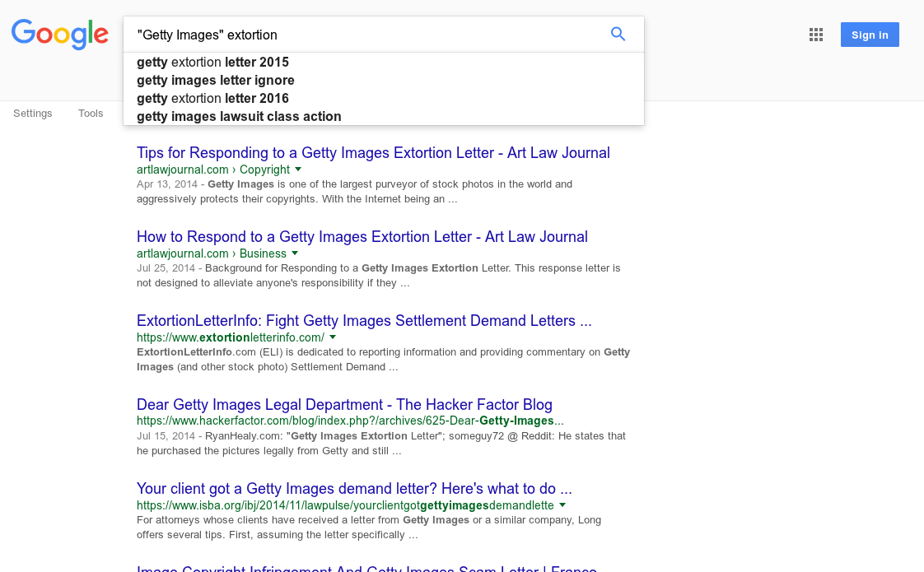
Task: Open dropdown arrow next to isba.org URL
Action: click(562, 505)
